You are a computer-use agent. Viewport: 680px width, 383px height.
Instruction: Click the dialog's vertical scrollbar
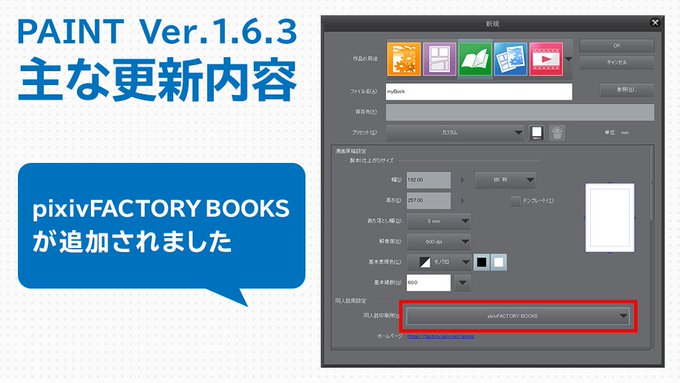coord(651,184)
